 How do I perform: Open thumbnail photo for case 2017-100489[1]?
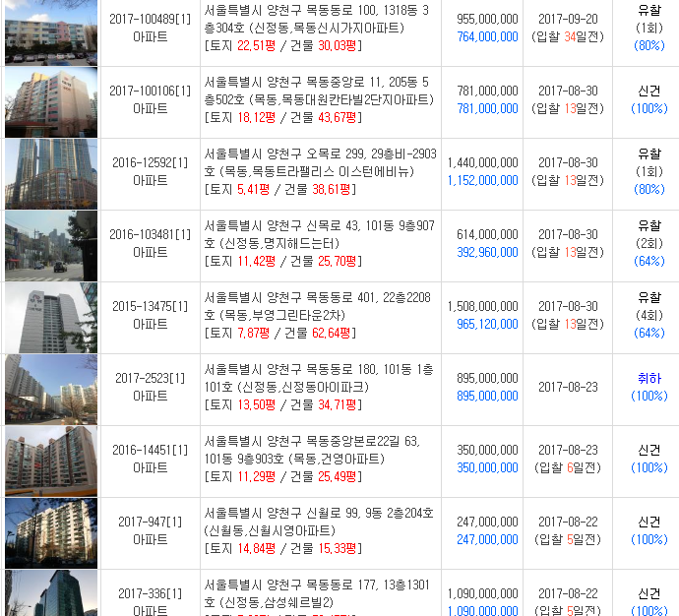tap(51, 32)
